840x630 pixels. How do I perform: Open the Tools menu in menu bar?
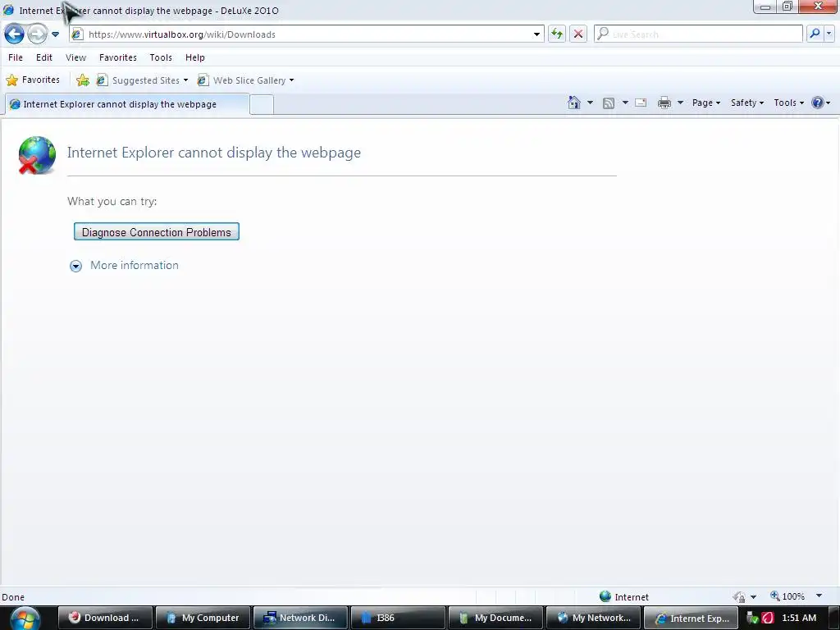point(161,57)
